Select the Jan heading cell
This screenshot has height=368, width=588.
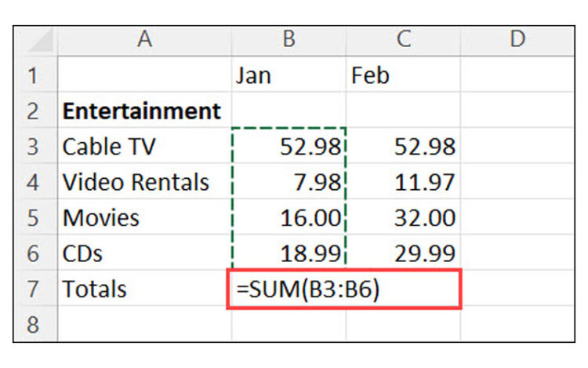click(x=288, y=76)
